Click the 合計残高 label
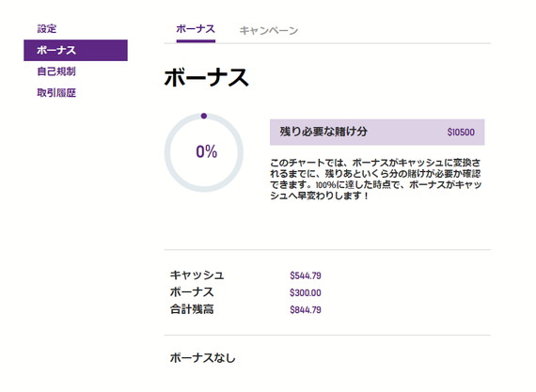This screenshot has height=392, width=536. pos(192,309)
